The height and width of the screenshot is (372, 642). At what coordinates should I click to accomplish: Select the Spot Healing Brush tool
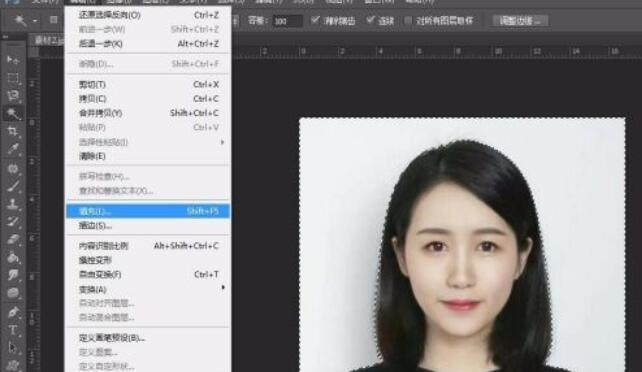[13, 168]
